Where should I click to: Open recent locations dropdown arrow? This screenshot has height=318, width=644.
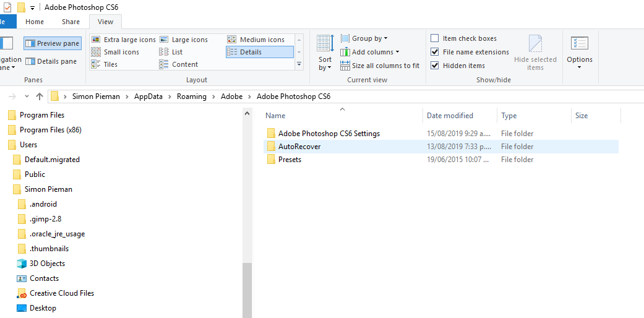click(x=27, y=97)
